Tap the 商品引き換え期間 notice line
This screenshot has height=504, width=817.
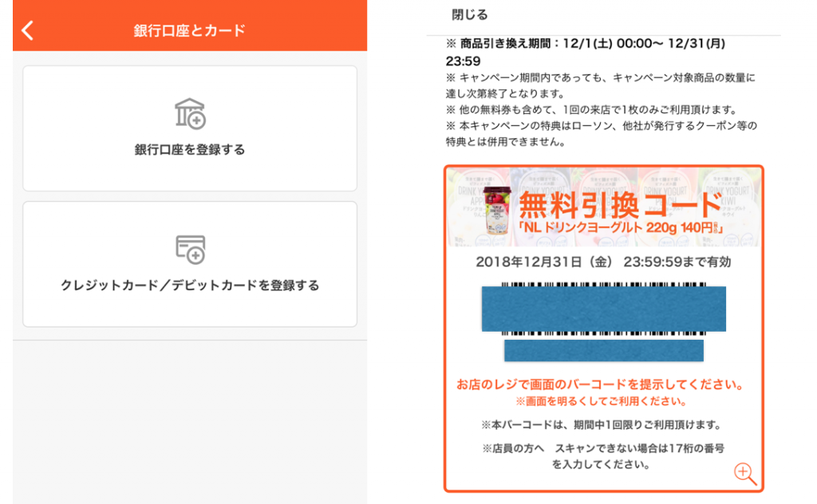coord(586,52)
